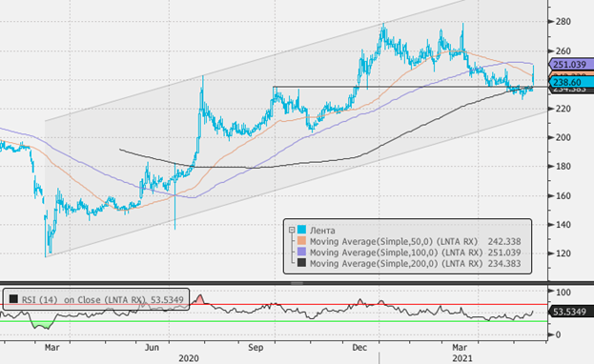This screenshot has height=364, width=594.
Task: Click the 2021 year label
Action: 462,358
